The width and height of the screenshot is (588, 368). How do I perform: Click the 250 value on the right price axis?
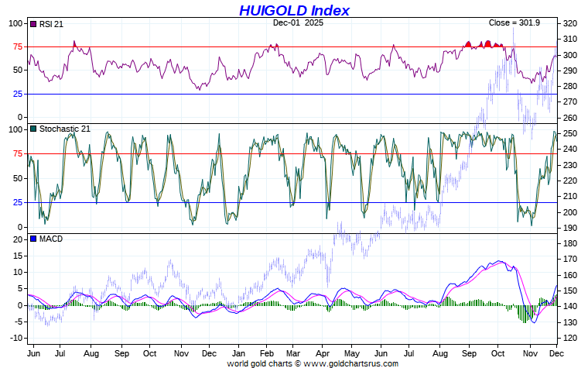[x=570, y=133]
